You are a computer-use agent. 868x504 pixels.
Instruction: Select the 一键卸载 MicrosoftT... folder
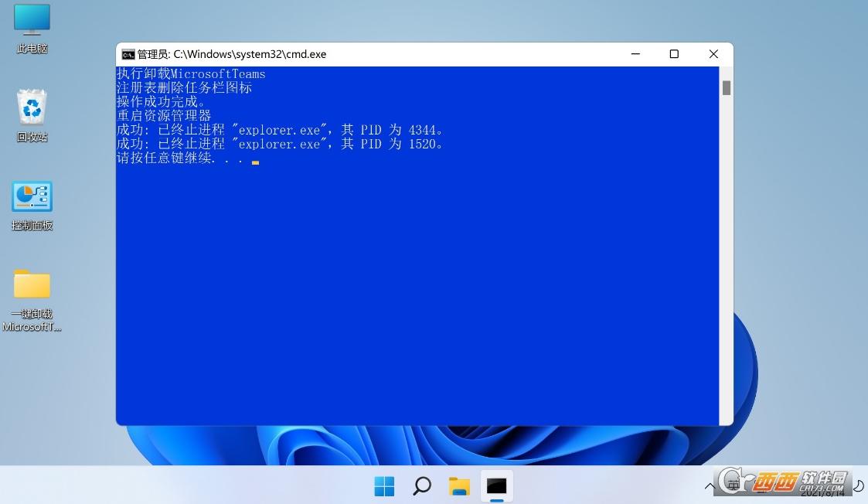pyautogui.click(x=32, y=301)
